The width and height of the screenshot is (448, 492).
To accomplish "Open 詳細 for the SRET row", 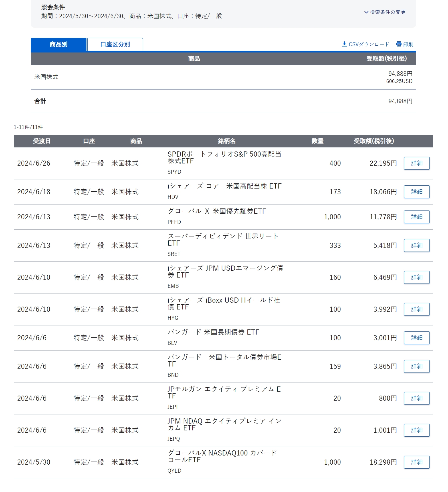I will tap(417, 245).
